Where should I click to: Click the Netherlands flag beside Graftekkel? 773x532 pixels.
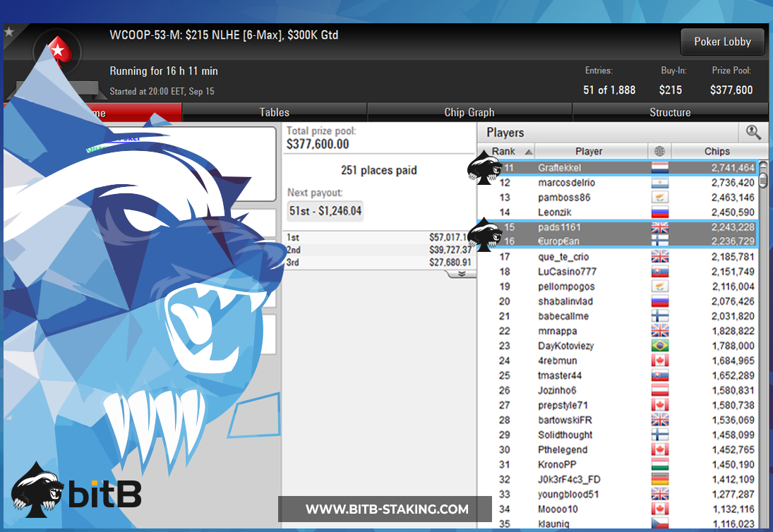(659, 167)
